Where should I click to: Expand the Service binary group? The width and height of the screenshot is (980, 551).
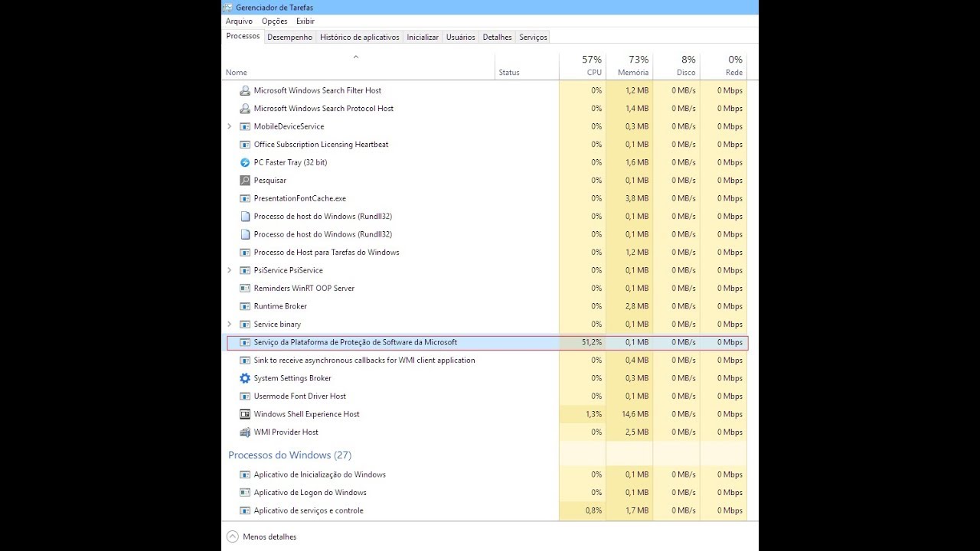230,324
